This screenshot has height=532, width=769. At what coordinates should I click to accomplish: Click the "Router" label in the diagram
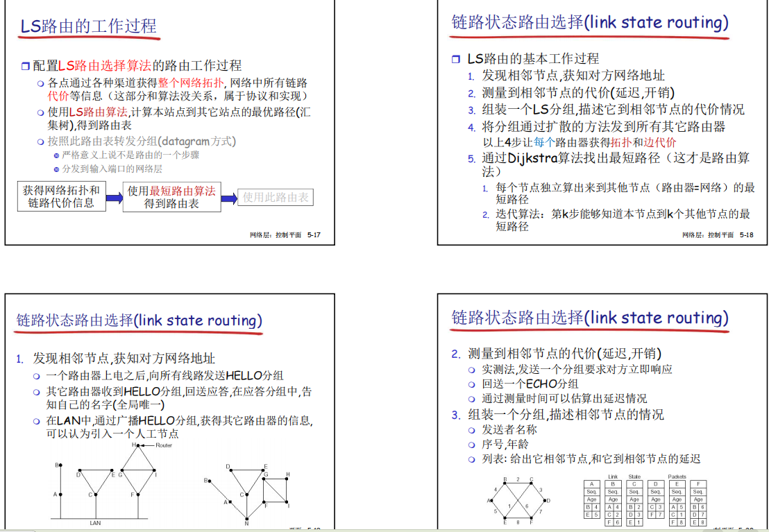click(164, 445)
